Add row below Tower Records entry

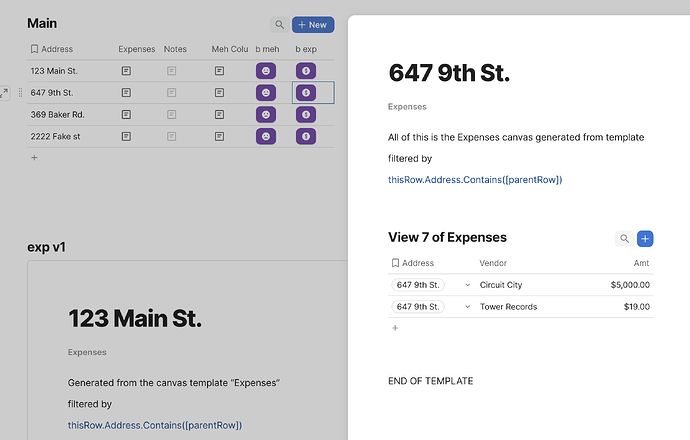click(x=395, y=328)
